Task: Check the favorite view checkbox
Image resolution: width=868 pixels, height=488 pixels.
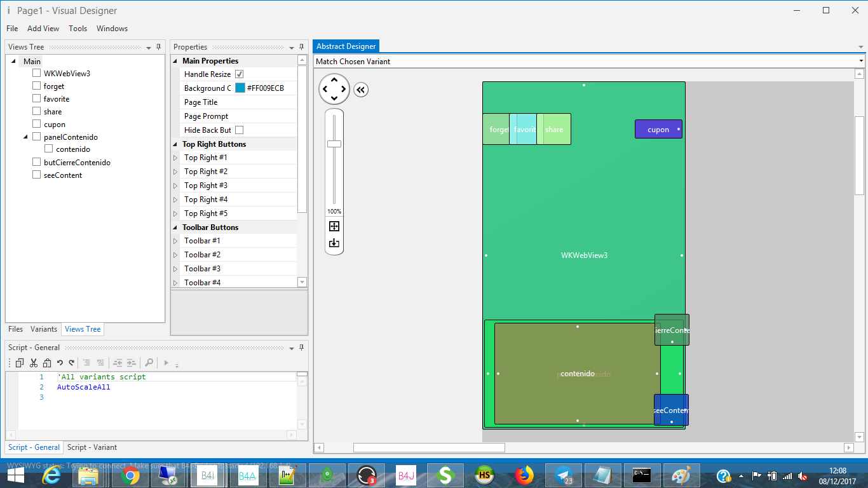Action: (x=36, y=98)
